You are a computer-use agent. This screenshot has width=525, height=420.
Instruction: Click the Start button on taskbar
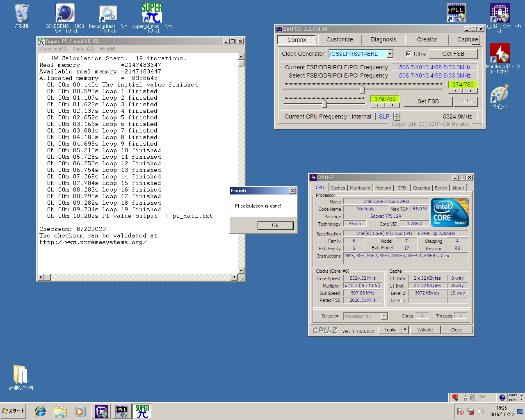click(x=14, y=411)
